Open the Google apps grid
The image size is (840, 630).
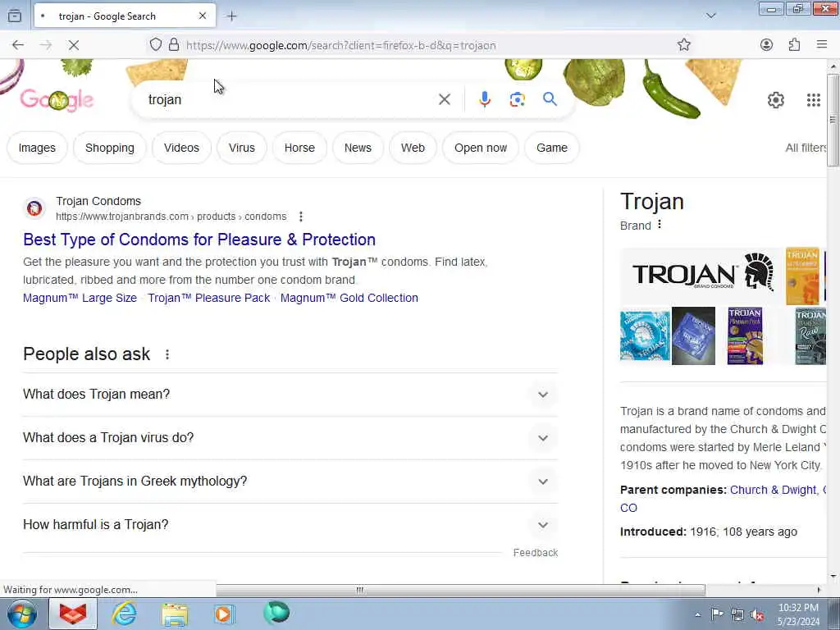(814, 99)
